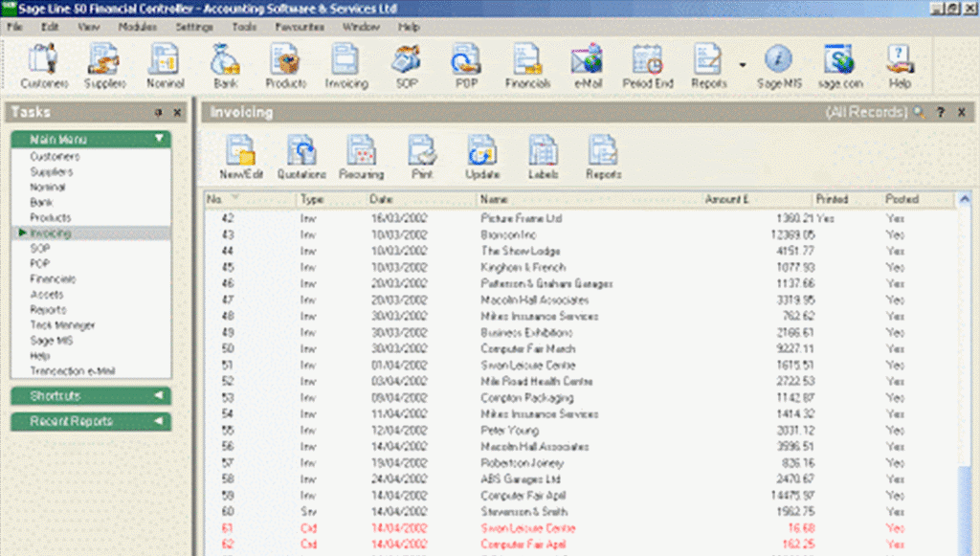Select the invoice row for Peter Young

tap(581, 431)
